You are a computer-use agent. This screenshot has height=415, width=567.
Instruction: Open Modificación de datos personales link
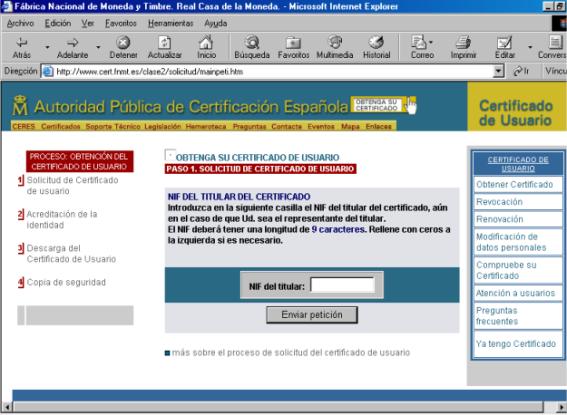pos(511,242)
